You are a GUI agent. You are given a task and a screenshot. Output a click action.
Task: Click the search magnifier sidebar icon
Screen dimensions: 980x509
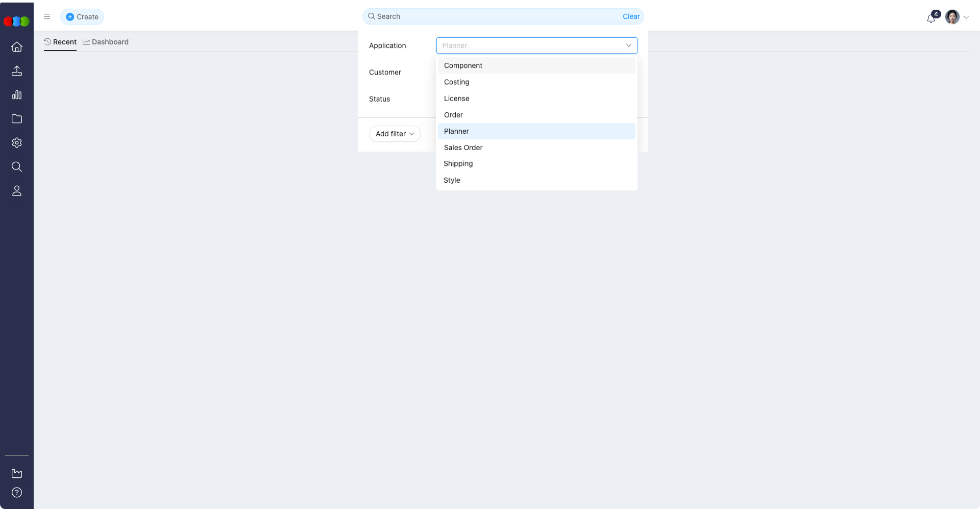coord(17,167)
